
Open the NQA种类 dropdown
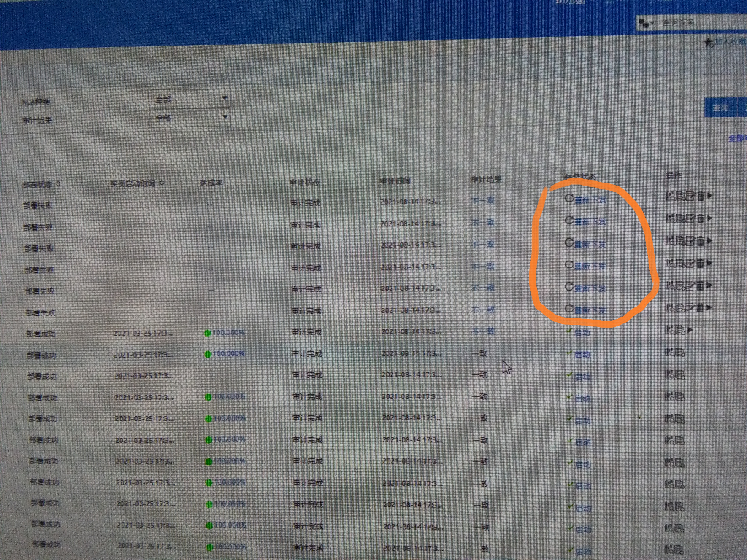189,99
